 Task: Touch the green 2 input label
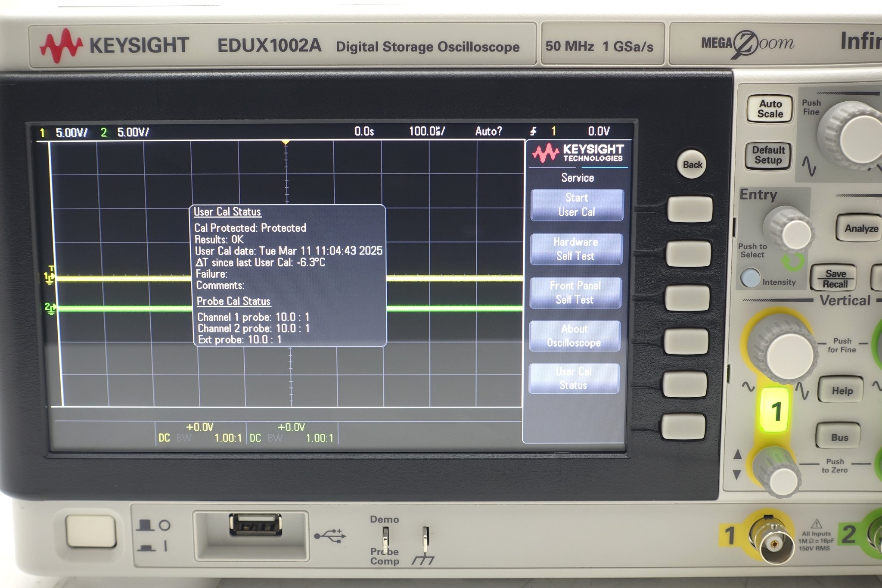point(848,535)
